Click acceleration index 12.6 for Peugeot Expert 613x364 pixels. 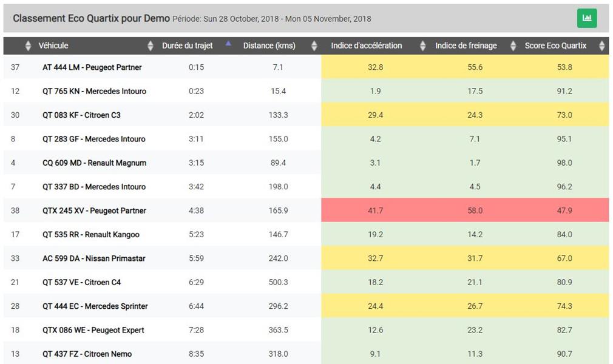click(x=375, y=329)
